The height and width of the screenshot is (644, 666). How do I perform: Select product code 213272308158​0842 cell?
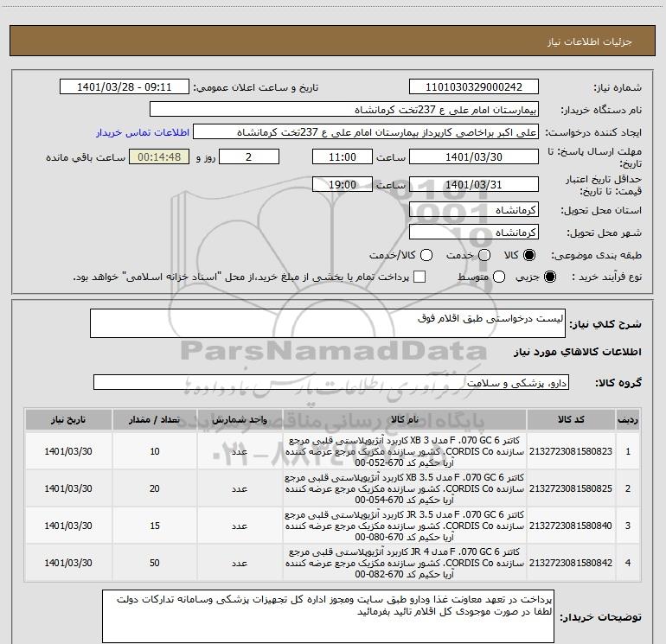point(571,563)
